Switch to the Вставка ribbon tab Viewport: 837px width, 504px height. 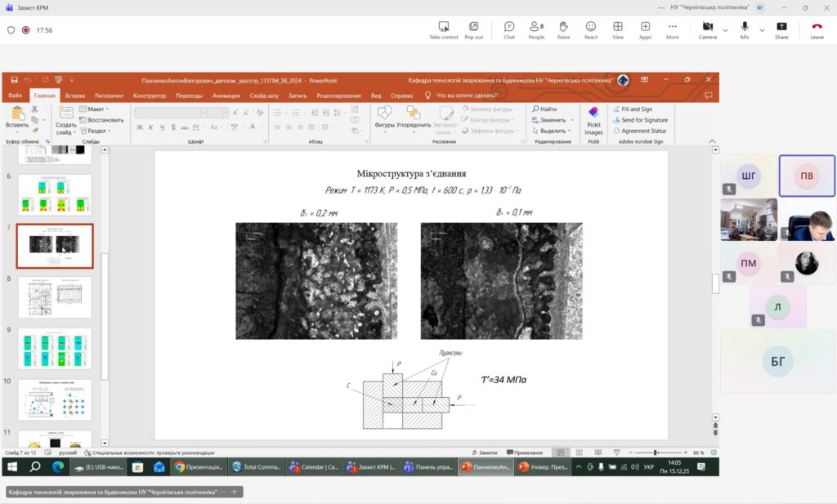pos(74,96)
